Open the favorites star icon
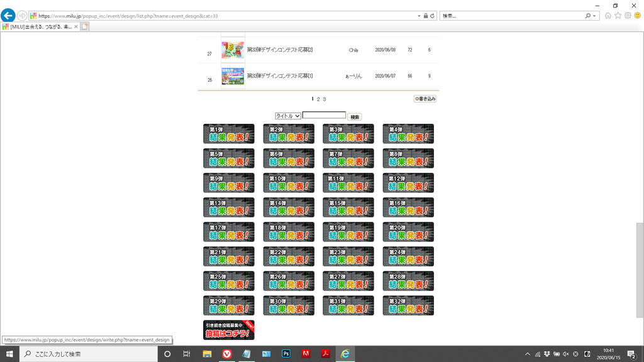The width and height of the screenshot is (644, 362). point(618,16)
